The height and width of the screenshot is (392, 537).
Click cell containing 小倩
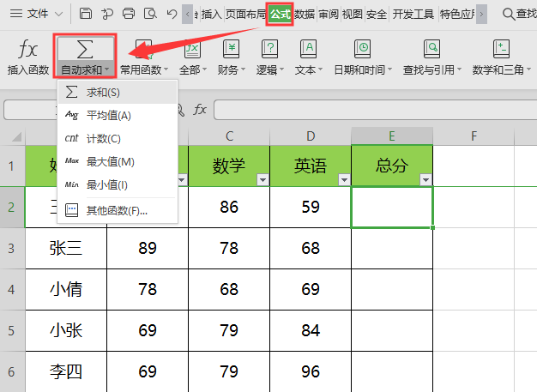(x=66, y=290)
